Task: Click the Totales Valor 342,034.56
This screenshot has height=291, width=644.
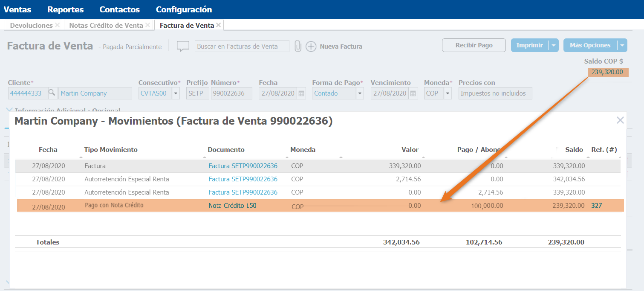Action: coord(401,242)
